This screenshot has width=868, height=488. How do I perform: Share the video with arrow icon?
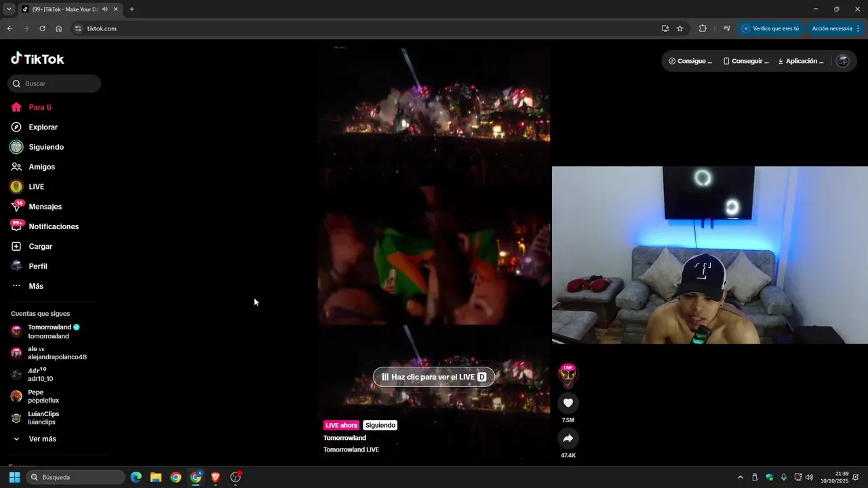568,439
